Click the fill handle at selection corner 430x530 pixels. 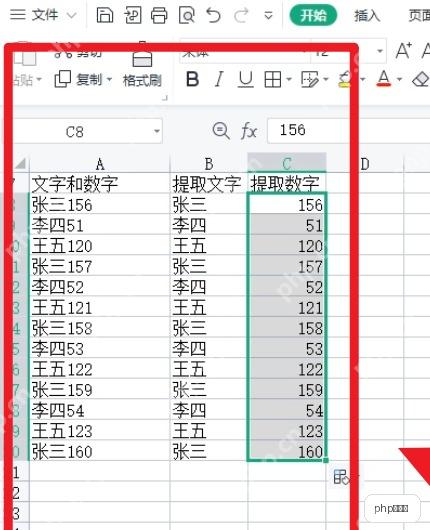point(326,460)
